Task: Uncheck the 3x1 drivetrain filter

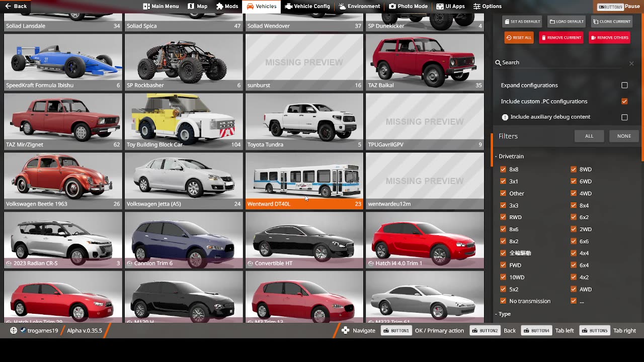Action: click(503, 182)
